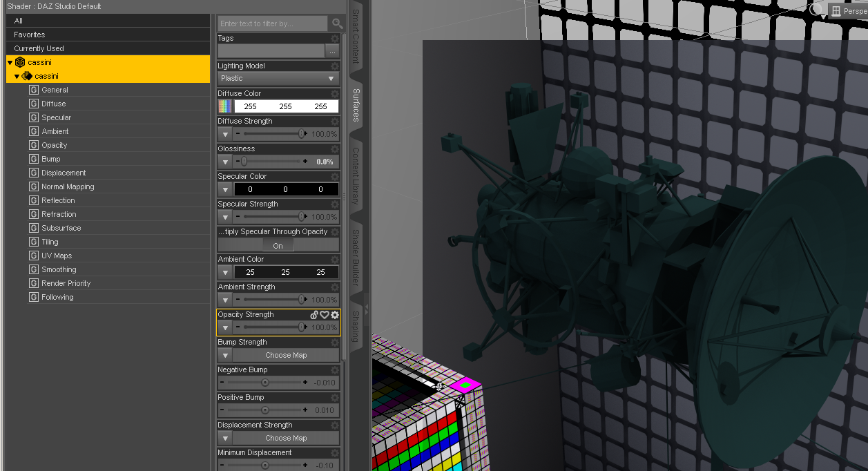
Task: Open Tags property gear settings
Action: (335, 38)
